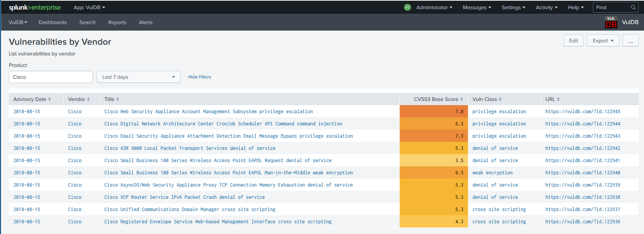Sort the table by CVSS3 Base Score
Screen dimensions: 644x234
coord(438,99)
